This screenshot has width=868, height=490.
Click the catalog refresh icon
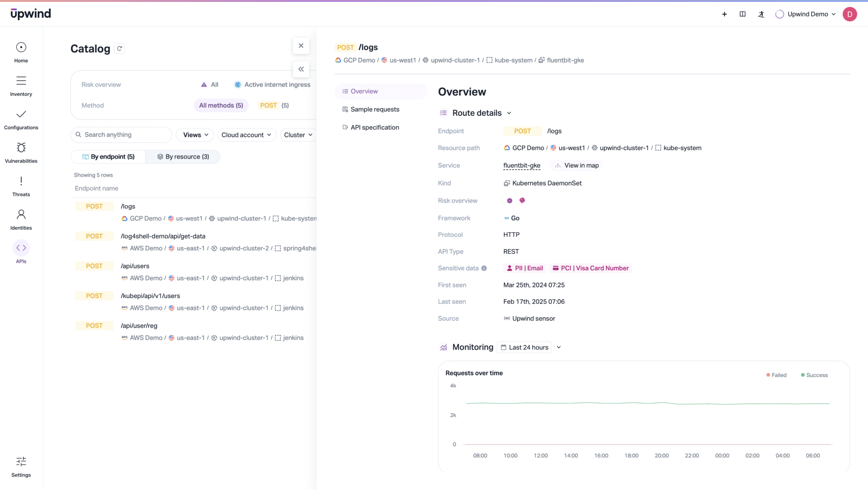pyautogui.click(x=120, y=49)
